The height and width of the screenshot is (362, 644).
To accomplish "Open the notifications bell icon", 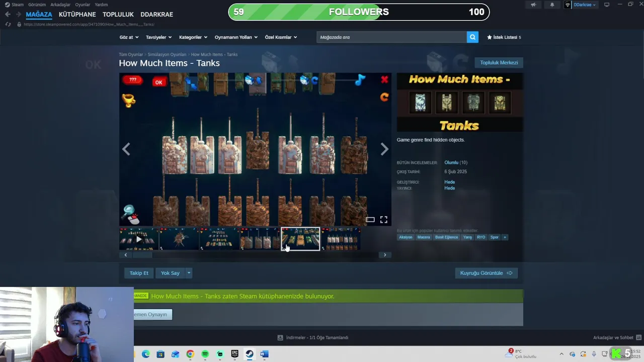I will click(x=552, y=5).
